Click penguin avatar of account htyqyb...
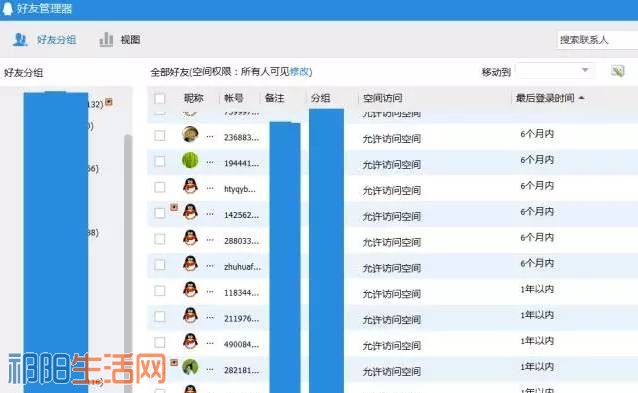 (190, 186)
